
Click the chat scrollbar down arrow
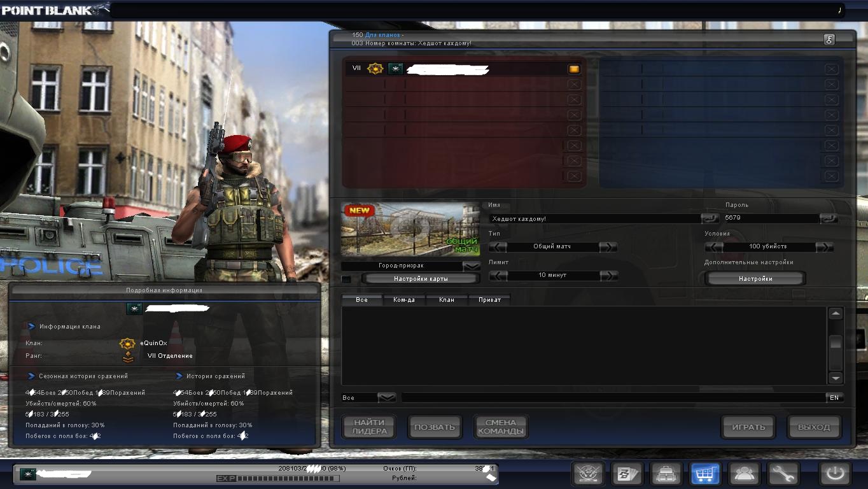click(x=836, y=378)
